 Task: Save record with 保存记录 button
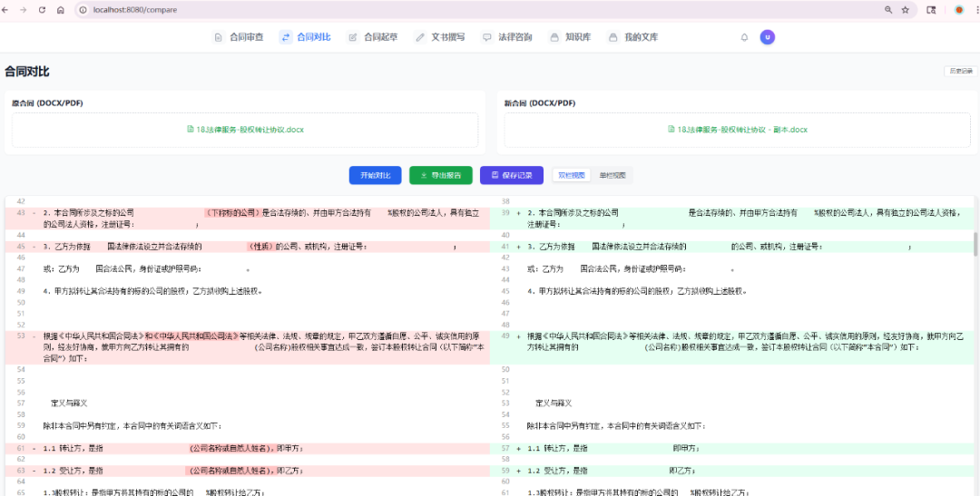click(511, 175)
